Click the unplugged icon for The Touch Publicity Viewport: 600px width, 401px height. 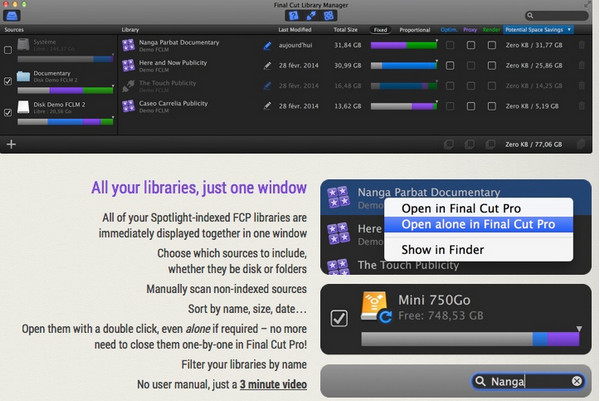coord(129,86)
